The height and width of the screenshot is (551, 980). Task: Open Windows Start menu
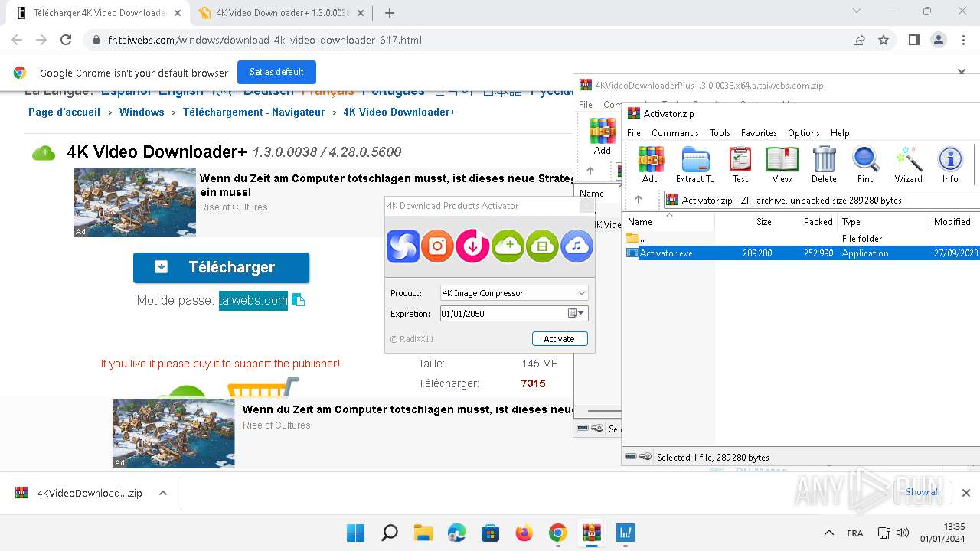[x=355, y=533]
